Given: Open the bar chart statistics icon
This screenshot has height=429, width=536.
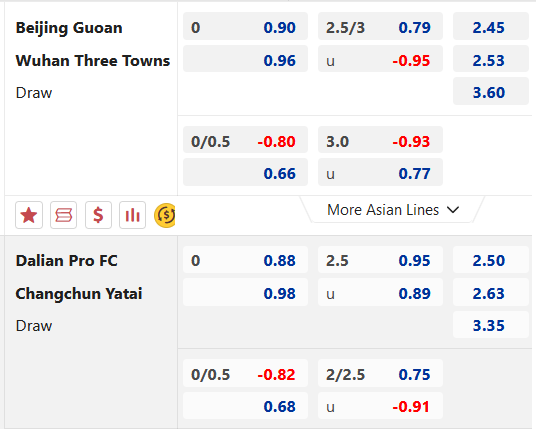Looking at the screenshot, I should [133, 215].
